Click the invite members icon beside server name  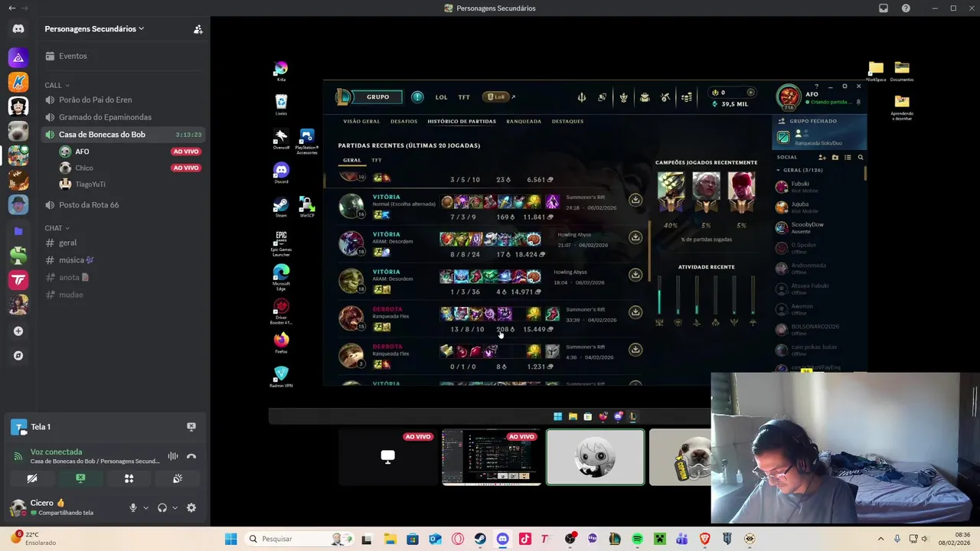click(198, 29)
